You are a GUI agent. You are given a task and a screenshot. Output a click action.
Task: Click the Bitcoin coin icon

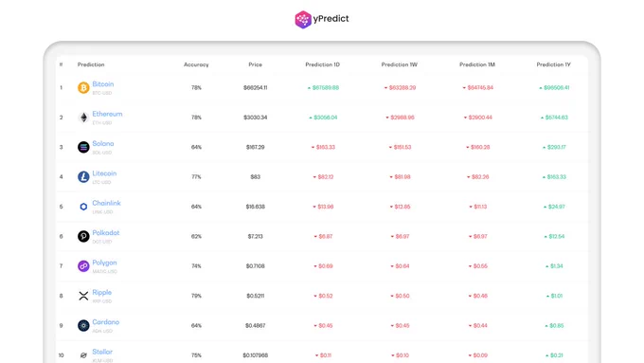click(x=83, y=87)
